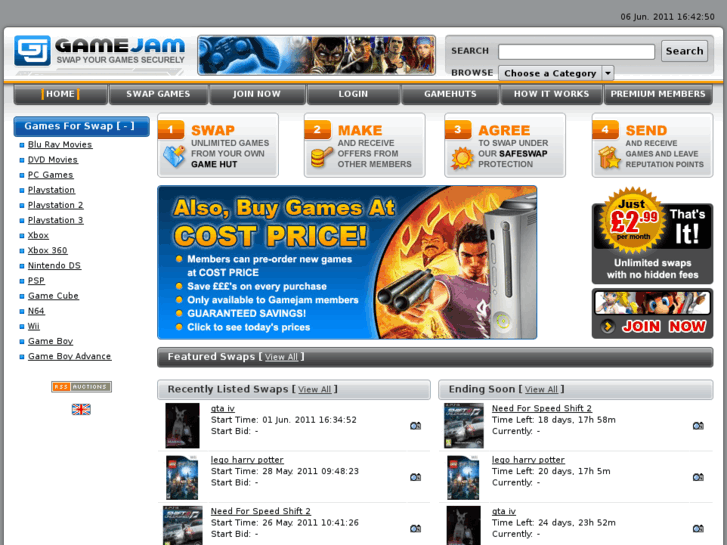Viewport: 727px width, 545px height.
Task: Open the Playstation 2 category link
Action: pos(55,205)
